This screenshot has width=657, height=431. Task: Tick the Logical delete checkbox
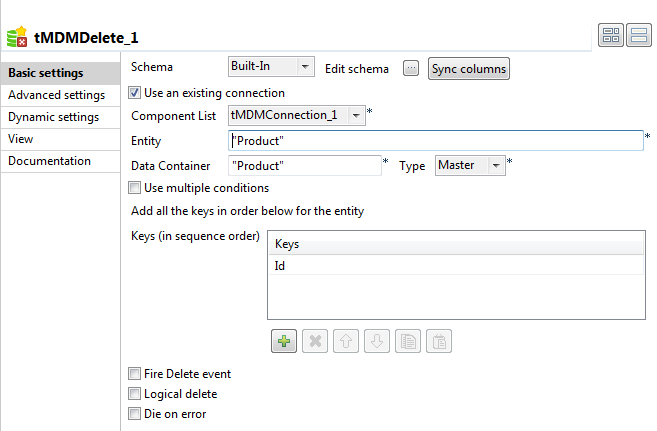135,394
